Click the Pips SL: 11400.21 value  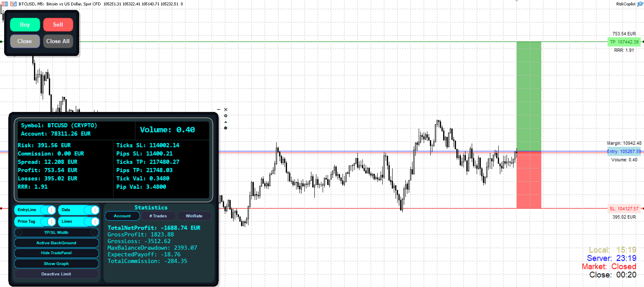pos(145,153)
